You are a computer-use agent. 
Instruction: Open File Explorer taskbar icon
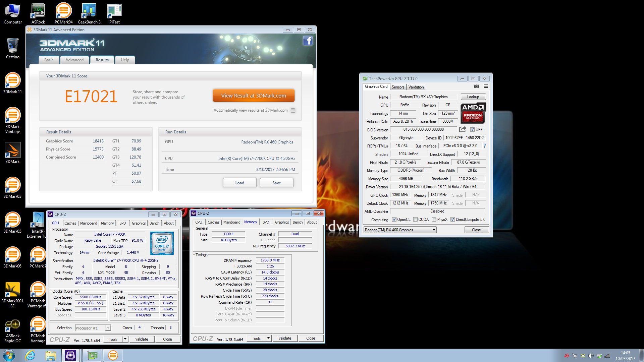click(51, 355)
